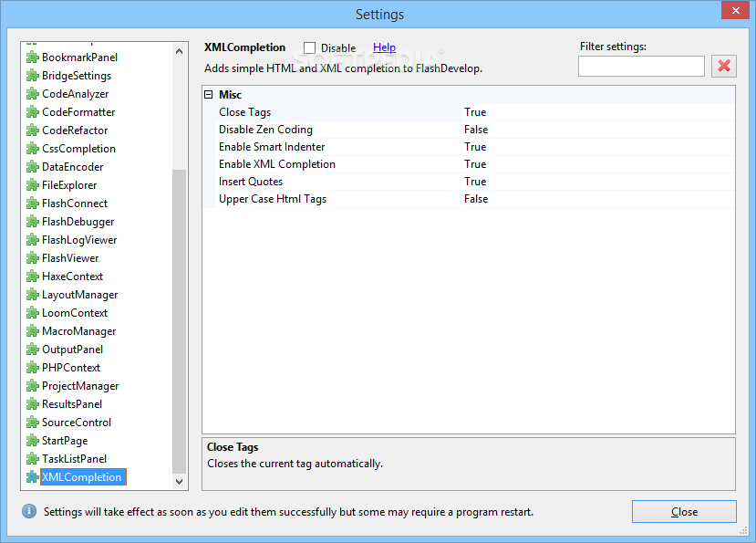Open the Help link
Viewport: 756px width, 543px height.
click(384, 47)
